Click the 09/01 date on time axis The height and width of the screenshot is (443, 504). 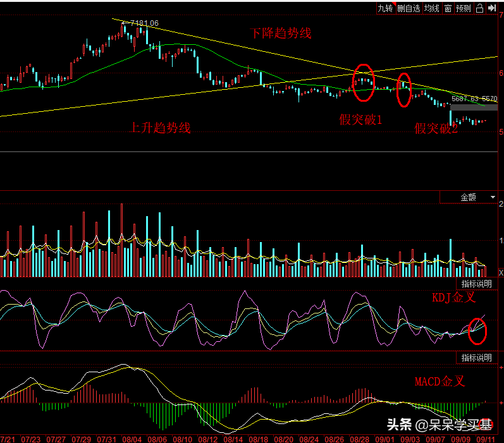384,439
